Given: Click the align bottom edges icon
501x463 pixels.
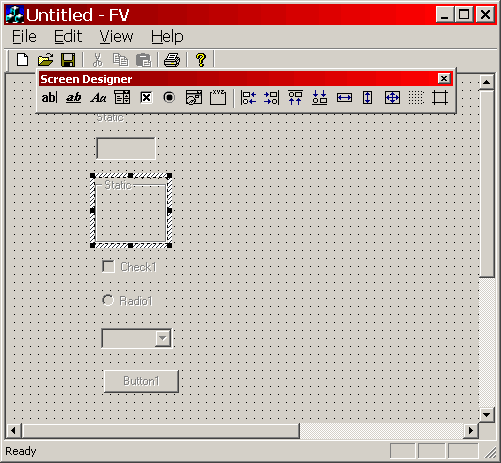Looking at the screenshot, I should (x=320, y=98).
